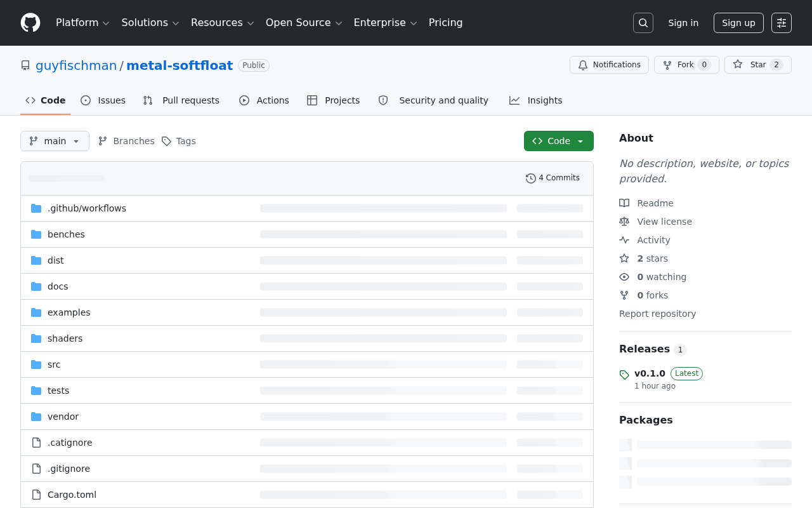
Task: Click the repository book icon beside guyfischman
Action: pos(25,65)
